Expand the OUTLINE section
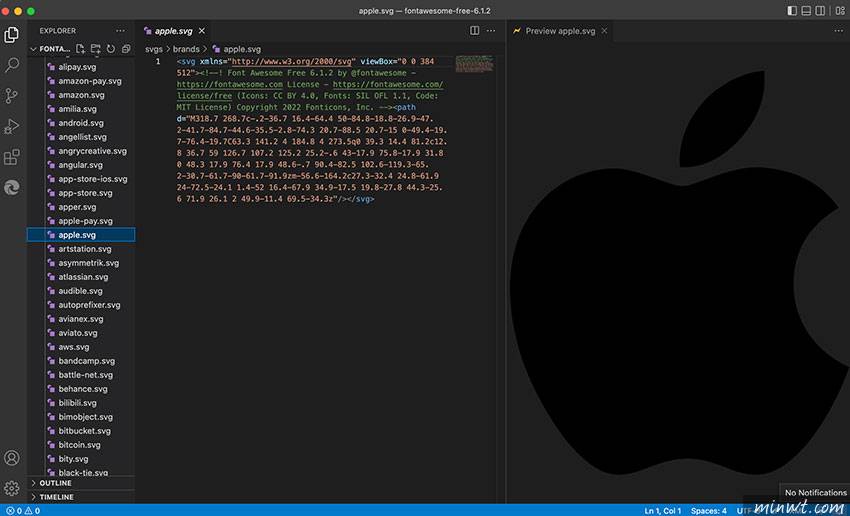Screen dimensions: 850x516 pyautogui.click(x=55, y=483)
